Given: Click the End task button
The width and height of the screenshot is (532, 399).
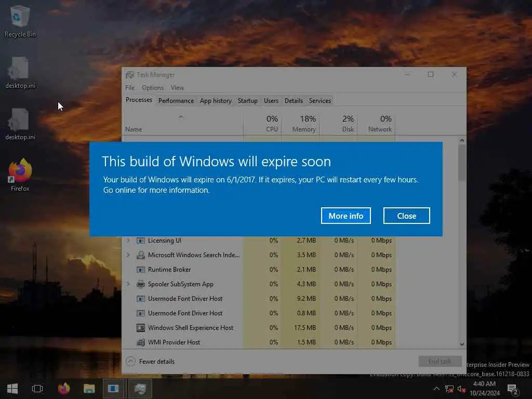Looking at the screenshot, I should 440,362.
